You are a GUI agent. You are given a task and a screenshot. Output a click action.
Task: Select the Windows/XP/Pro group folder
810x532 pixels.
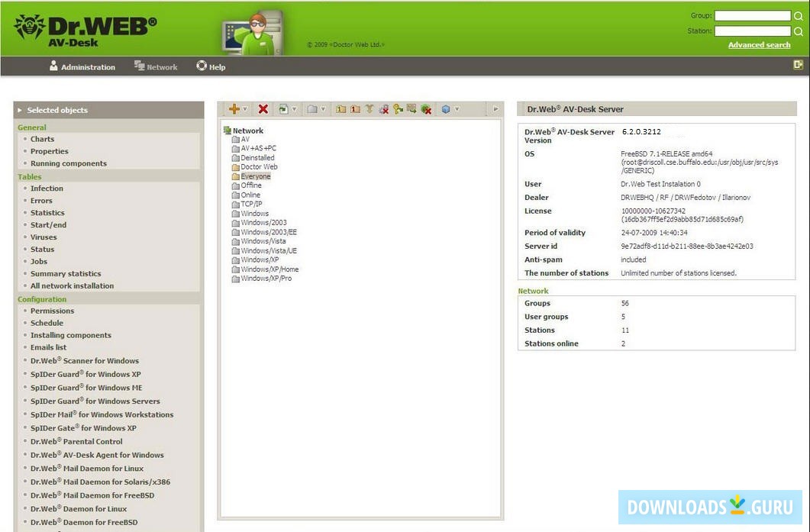point(262,279)
